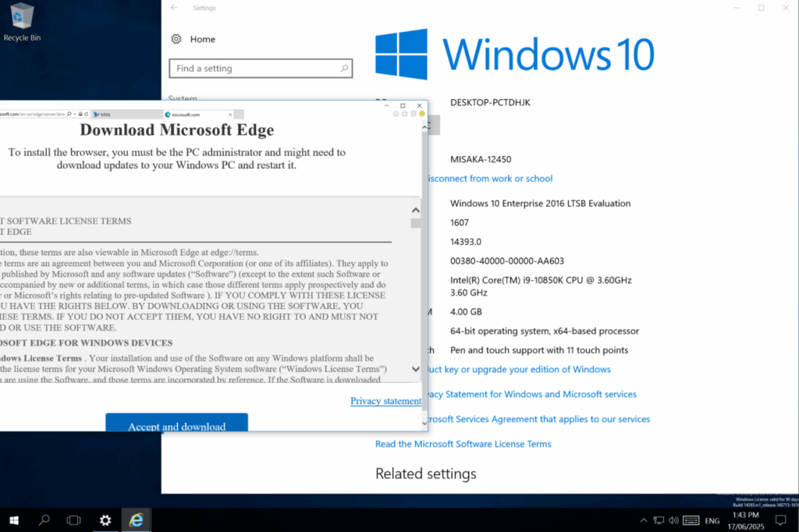This screenshot has height=532, width=799.
Task: Click the OS build value 14393.0
Action: click(465, 242)
